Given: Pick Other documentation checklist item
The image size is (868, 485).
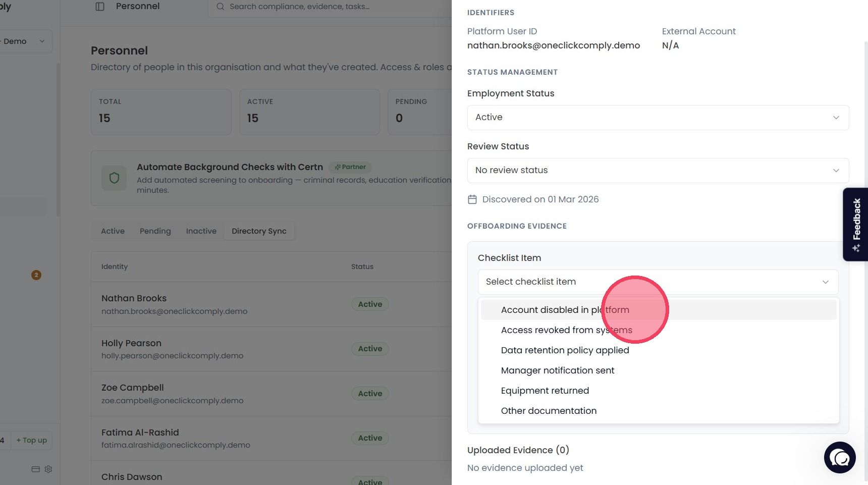Looking at the screenshot, I should 659,411.
